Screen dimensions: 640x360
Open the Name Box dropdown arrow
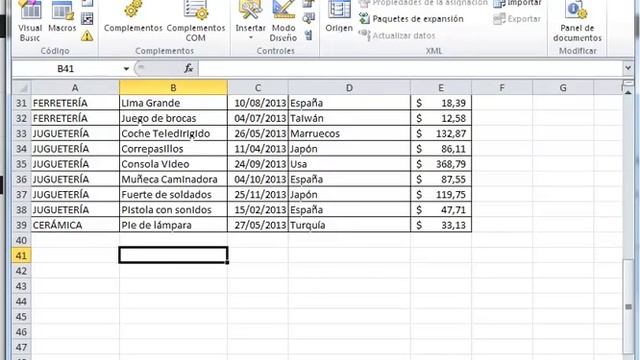126,69
